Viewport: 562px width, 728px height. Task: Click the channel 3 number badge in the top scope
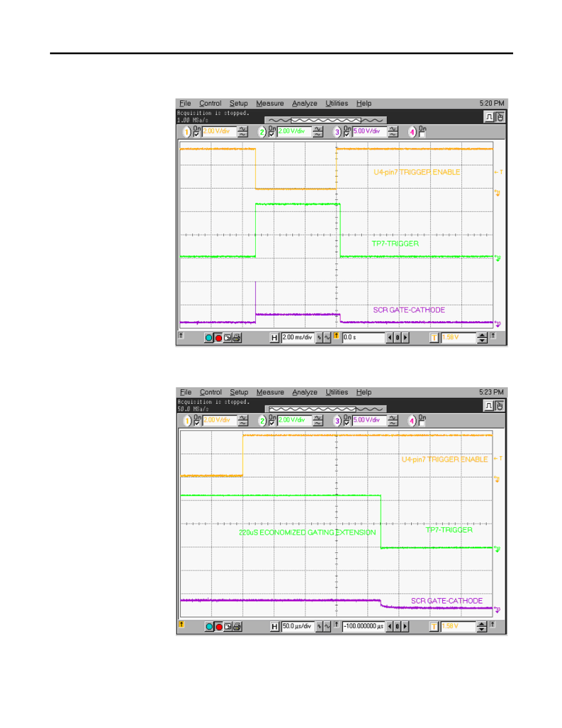338,132
